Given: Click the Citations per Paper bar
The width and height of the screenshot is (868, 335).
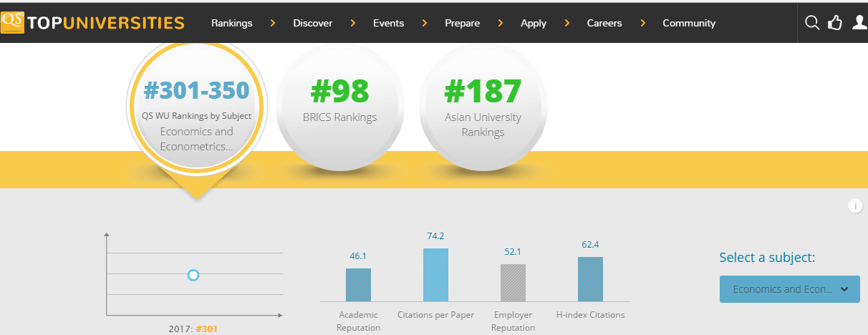Looking at the screenshot, I should [x=435, y=275].
